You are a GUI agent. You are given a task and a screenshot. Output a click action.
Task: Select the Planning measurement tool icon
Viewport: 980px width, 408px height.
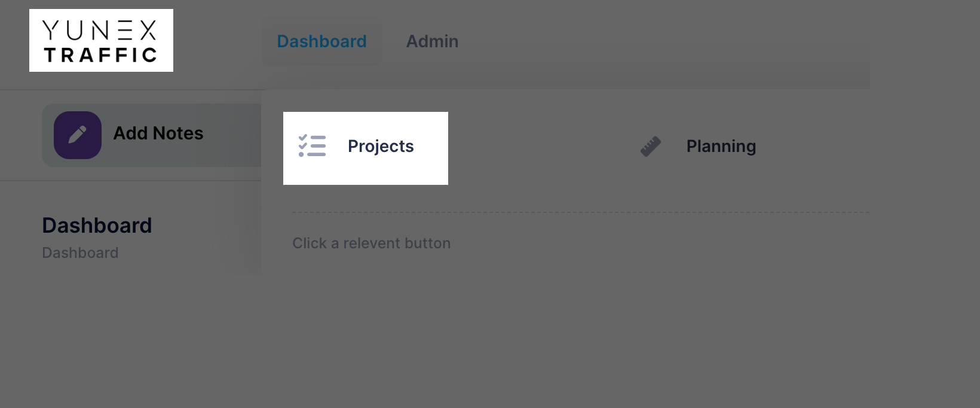[x=651, y=146]
